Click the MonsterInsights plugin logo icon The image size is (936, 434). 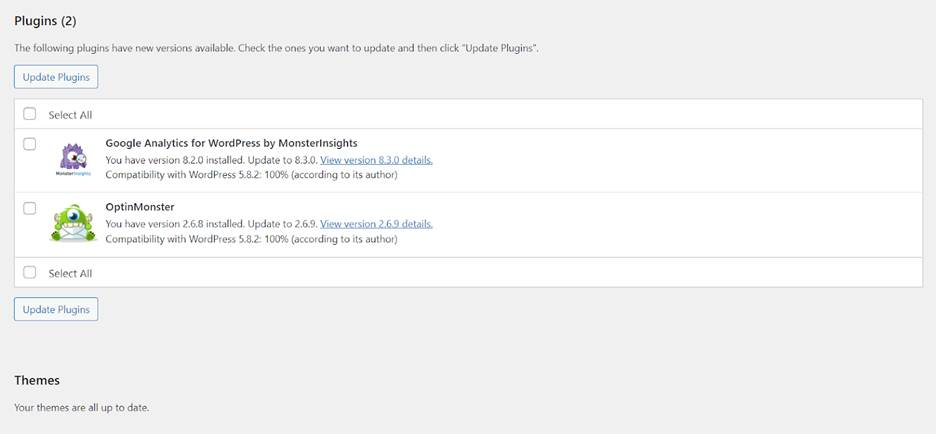point(73,160)
